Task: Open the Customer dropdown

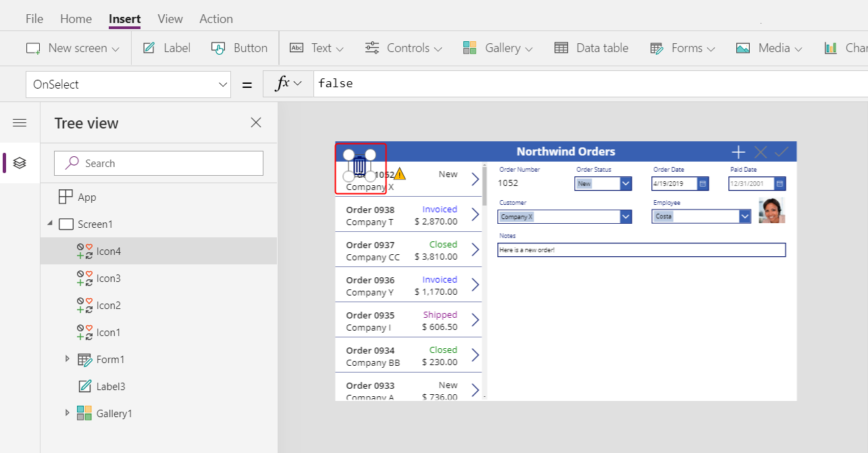Action: 626,216
